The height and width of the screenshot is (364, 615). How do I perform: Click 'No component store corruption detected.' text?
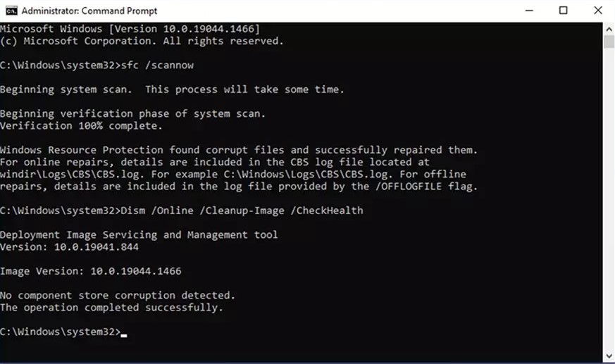point(118,295)
